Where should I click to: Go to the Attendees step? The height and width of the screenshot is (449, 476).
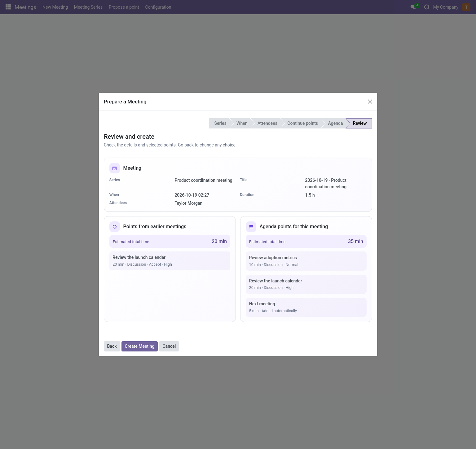pos(267,123)
